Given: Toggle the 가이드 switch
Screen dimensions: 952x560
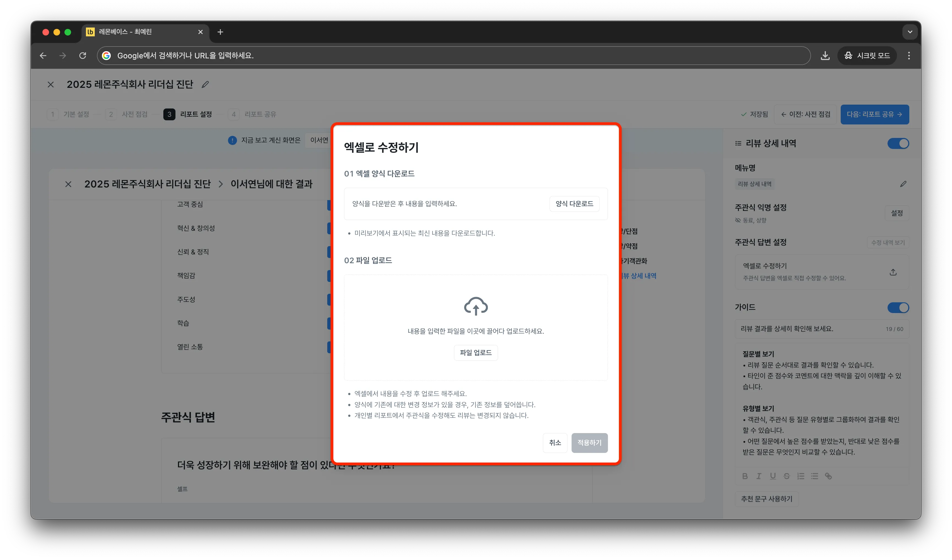Looking at the screenshot, I should tap(898, 307).
